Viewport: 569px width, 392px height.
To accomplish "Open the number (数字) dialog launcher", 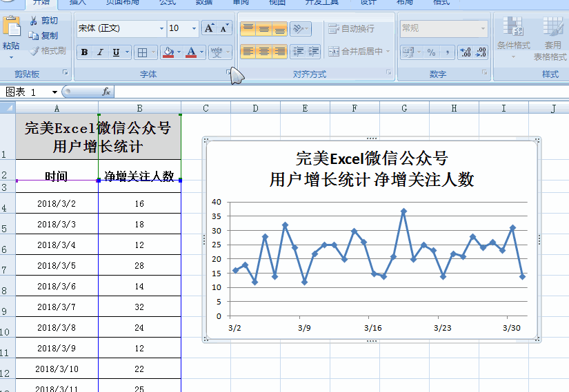I will coord(484,73).
